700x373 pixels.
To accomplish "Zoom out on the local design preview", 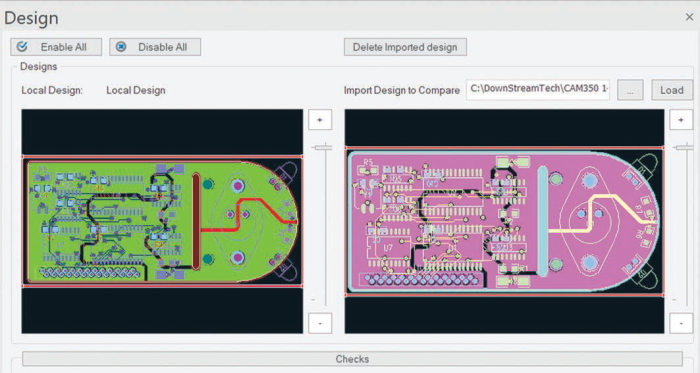I will [320, 323].
